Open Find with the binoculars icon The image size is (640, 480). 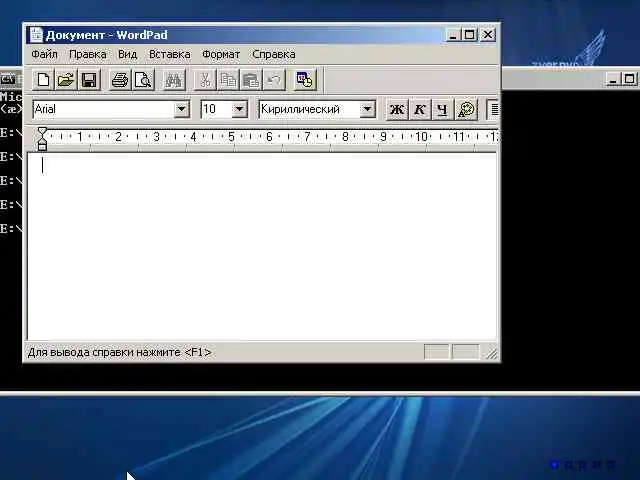(x=173, y=80)
